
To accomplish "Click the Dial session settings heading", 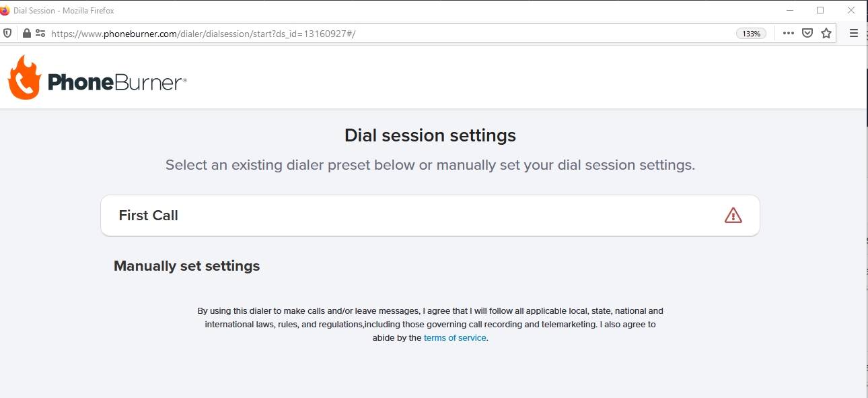I will (430, 135).
